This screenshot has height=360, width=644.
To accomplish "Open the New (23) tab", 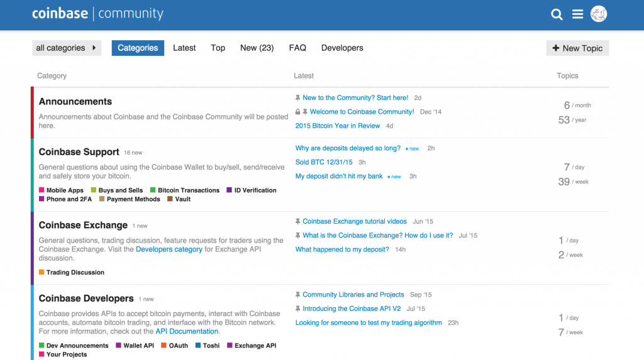I will pyautogui.click(x=257, y=48).
